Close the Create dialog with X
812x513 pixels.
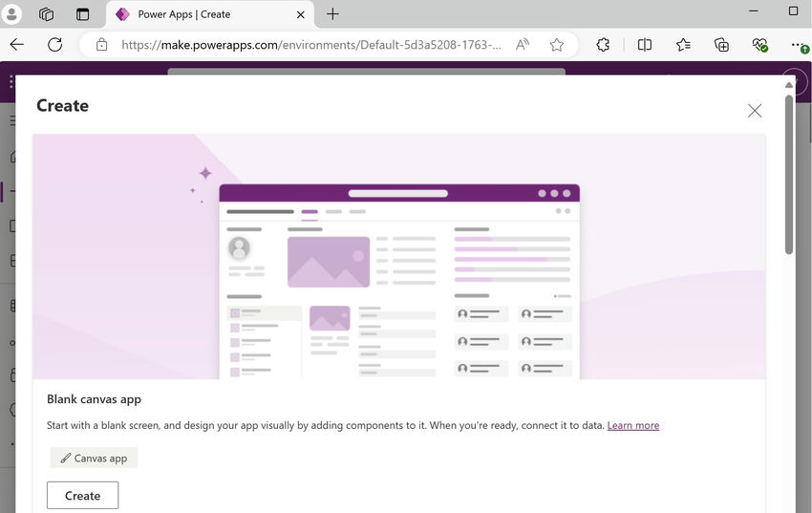click(755, 110)
